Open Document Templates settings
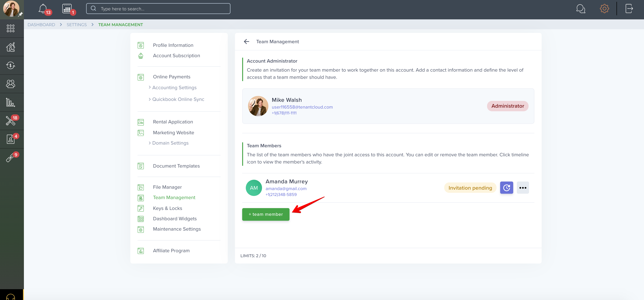 (x=176, y=166)
